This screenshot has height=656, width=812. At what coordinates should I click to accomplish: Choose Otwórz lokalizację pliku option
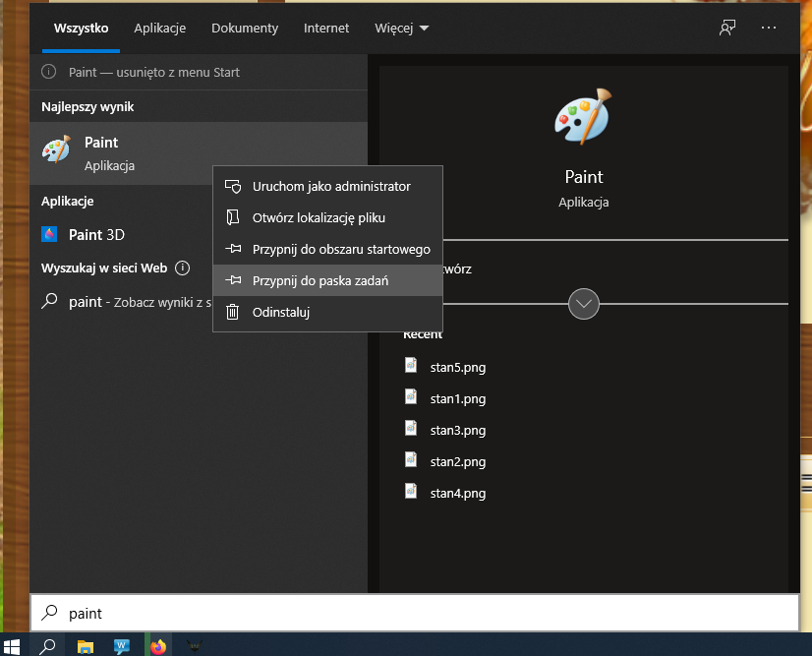pyautogui.click(x=327, y=217)
